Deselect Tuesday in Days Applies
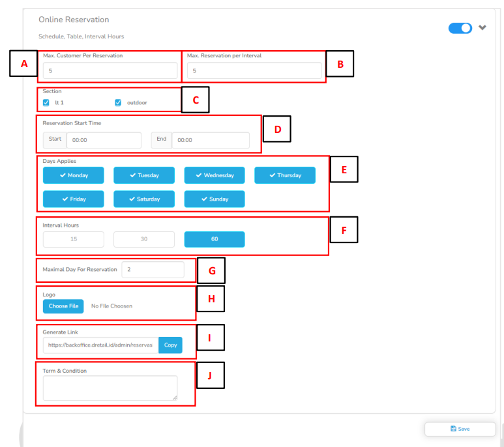 144,175
